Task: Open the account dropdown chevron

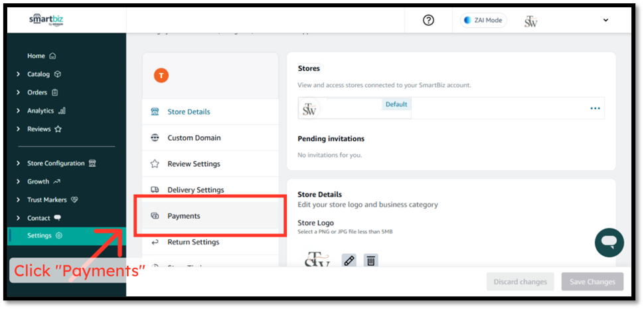Action: click(605, 21)
